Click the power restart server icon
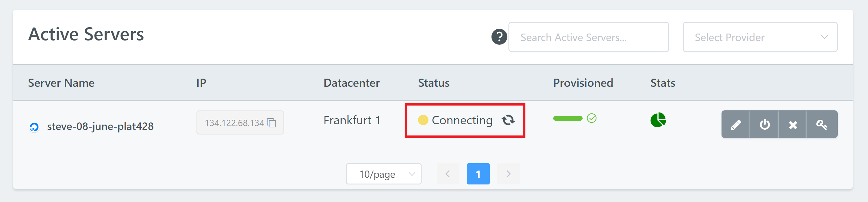Image resolution: width=868 pixels, height=202 pixels. click(764, 124)
